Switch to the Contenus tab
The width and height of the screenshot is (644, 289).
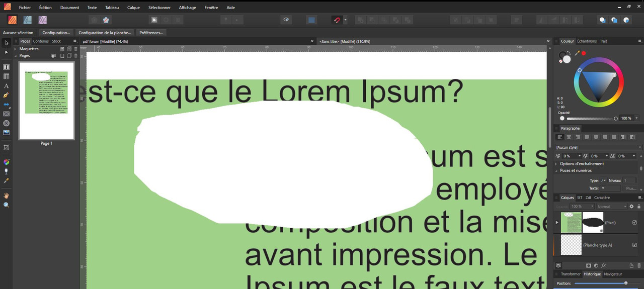pyautogui.click(x=41, y=41)
